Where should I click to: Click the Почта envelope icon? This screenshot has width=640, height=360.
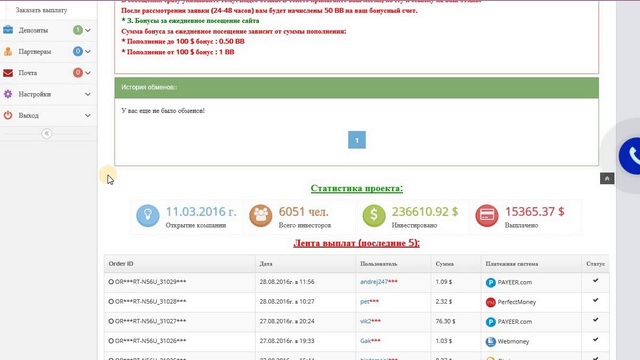click(x=8, y=73)
